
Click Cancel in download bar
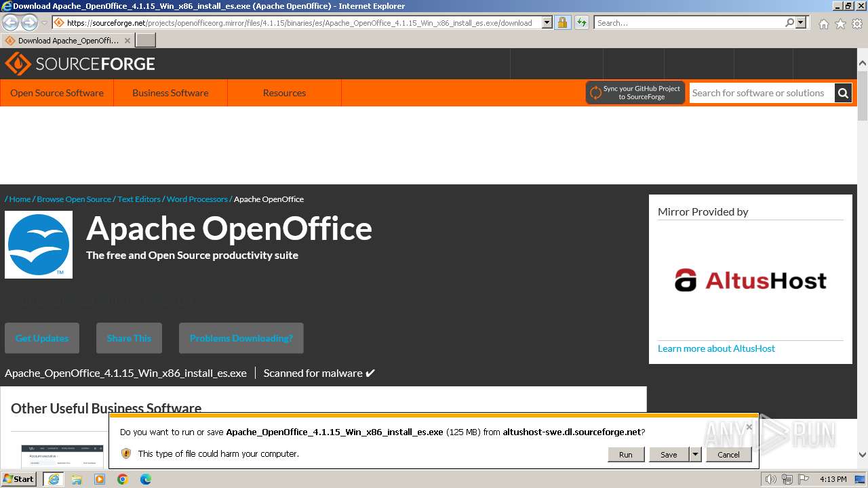728,455
